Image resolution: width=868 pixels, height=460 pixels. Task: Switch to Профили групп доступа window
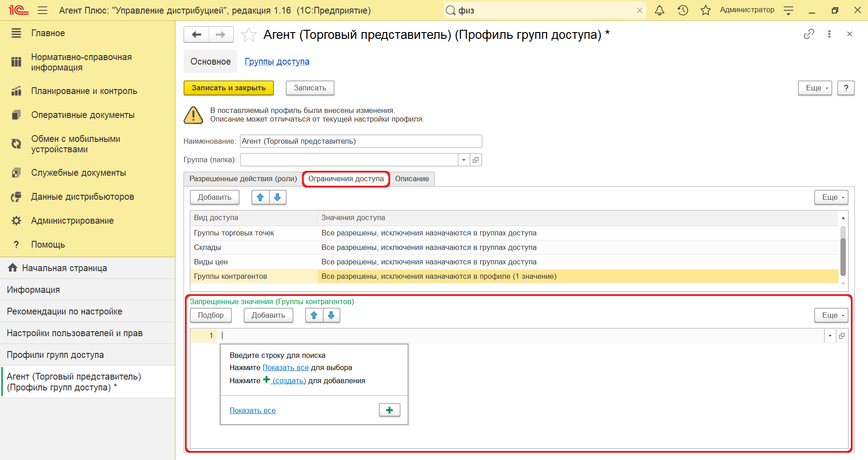[x=87, y=355]
